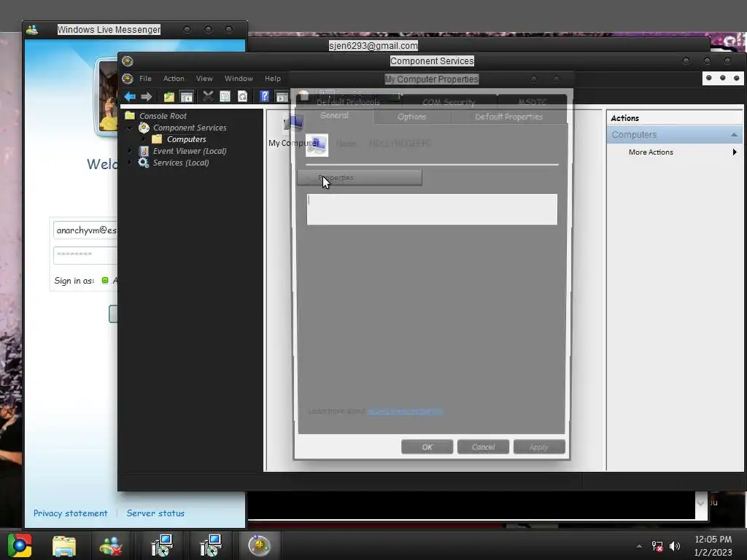Switch to the Default Properties tab

pos(508,117)
